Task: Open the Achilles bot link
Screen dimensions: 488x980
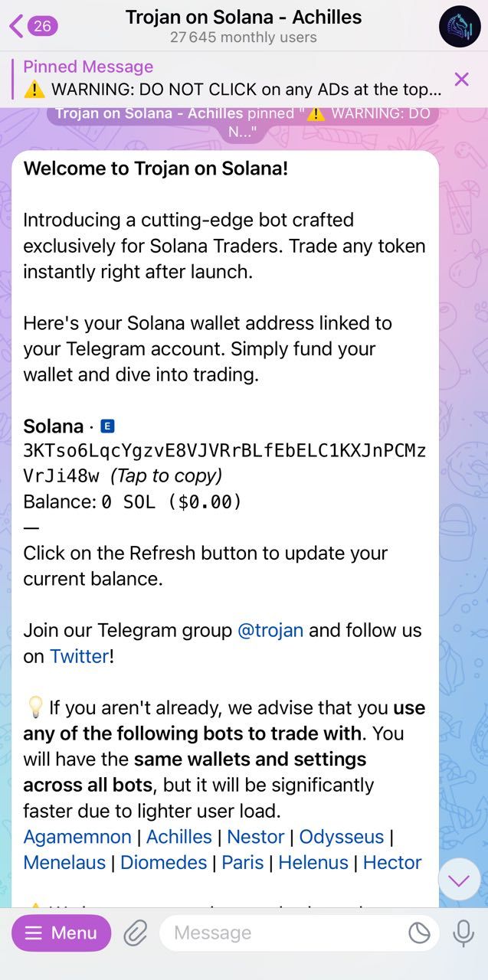Action: click(178, 837)
